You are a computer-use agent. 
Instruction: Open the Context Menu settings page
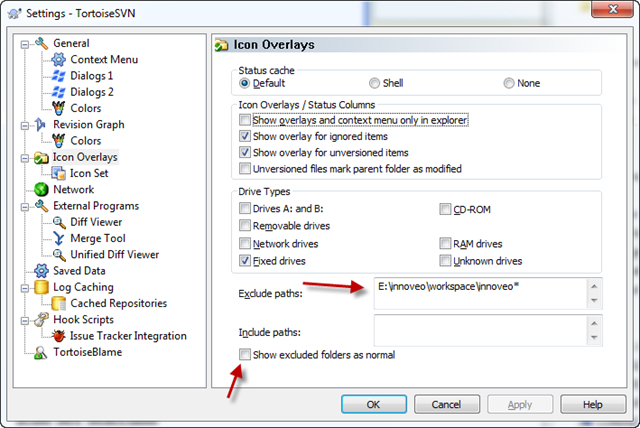click(104, 60)
